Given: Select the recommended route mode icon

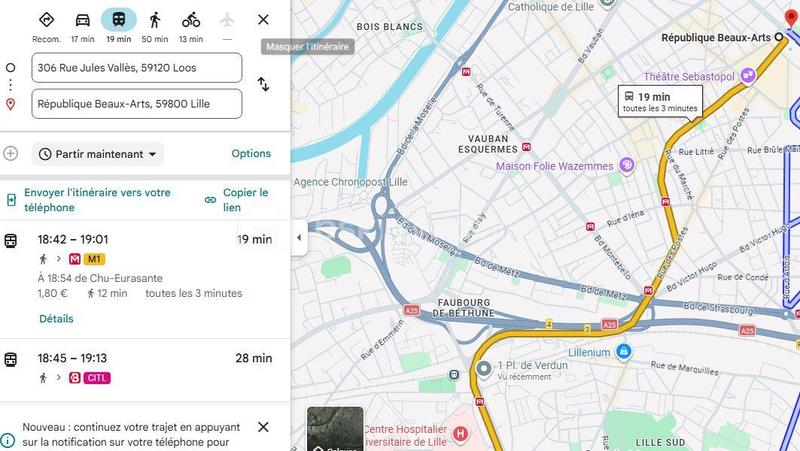Looking at the screenshot, I should coord(46,20).
